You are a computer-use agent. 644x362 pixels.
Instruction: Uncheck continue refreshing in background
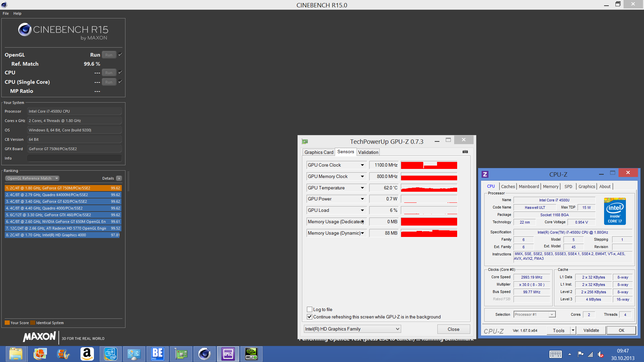click(x=310, y=317)
